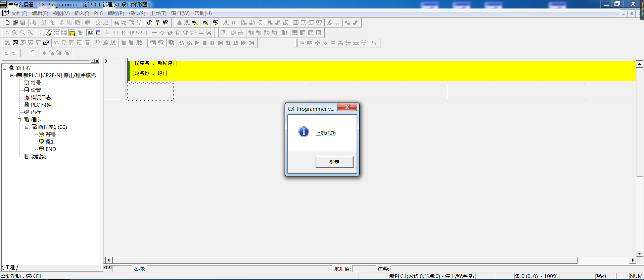The image size is (644, 280).
Task: Click the CI view icon
Action: pyautogui.click(x=98, y=33)
